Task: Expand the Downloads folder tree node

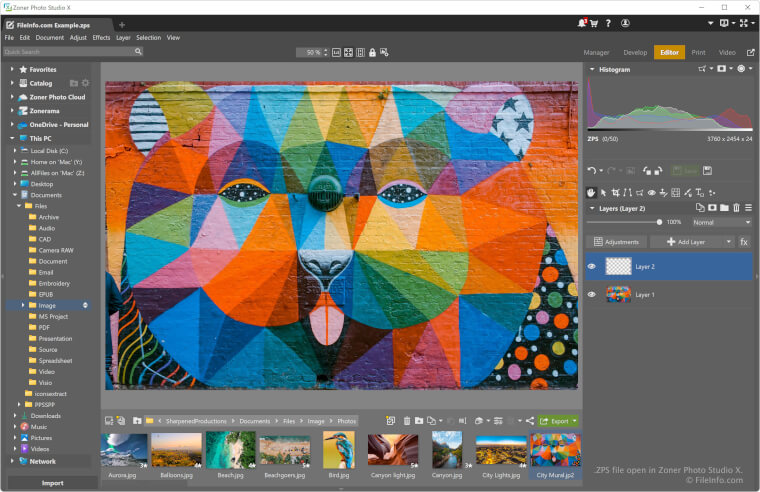Action: coord(14,415)
